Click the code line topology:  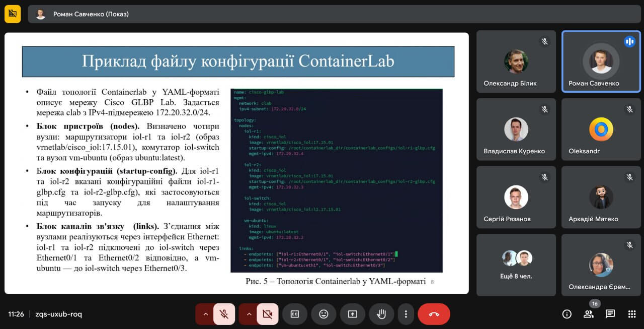[x=245, y=120]
